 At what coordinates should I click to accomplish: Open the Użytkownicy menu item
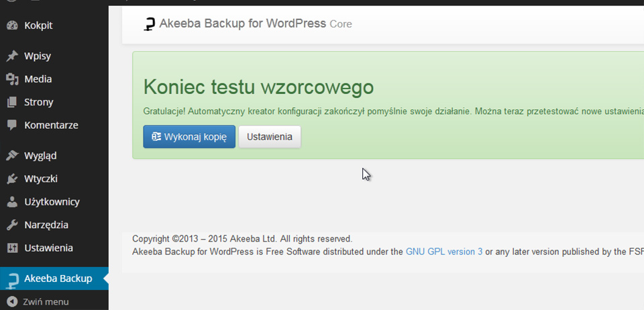click(54, 201)
